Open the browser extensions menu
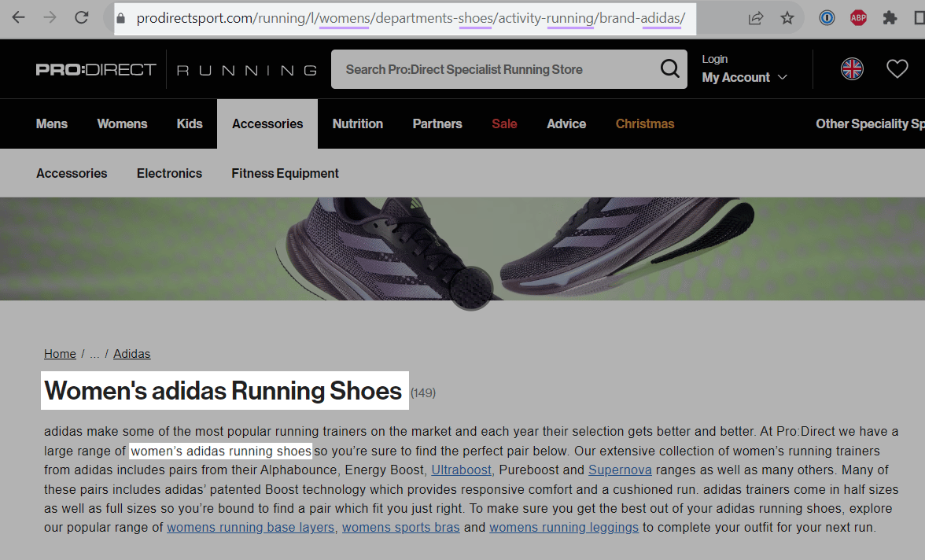The image size is (925, 560). pyautogui.click(x=890, y=18)
